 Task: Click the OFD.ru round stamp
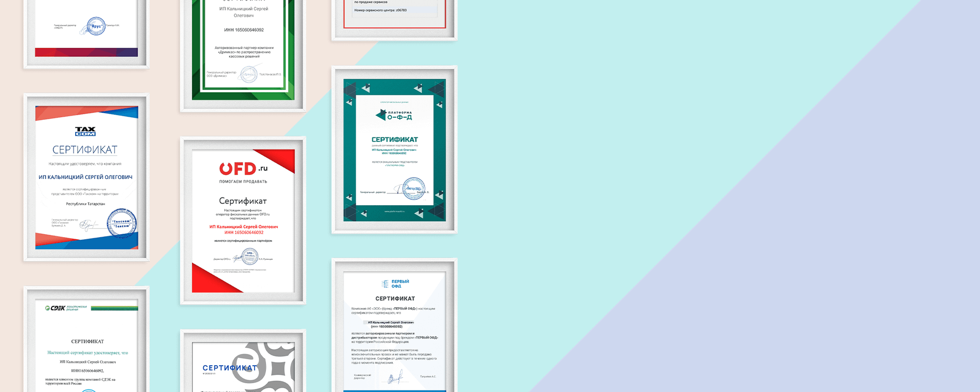pos(250,256)
